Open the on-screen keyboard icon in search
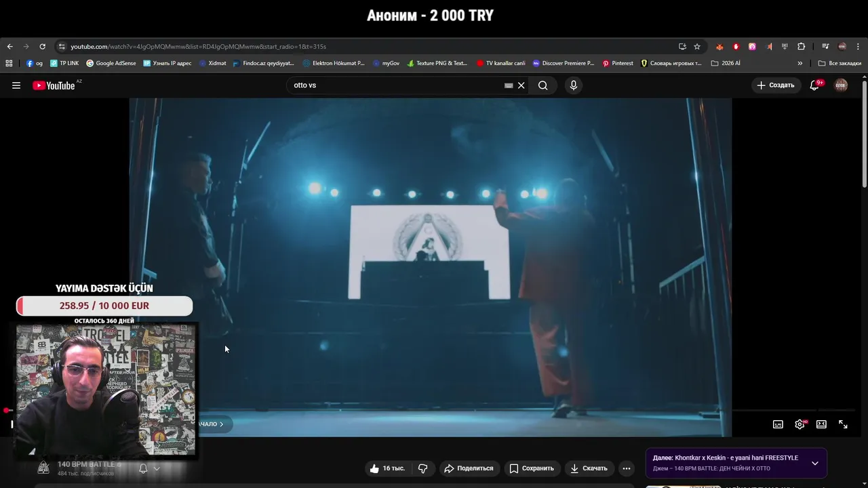 [x=509, y=85]
